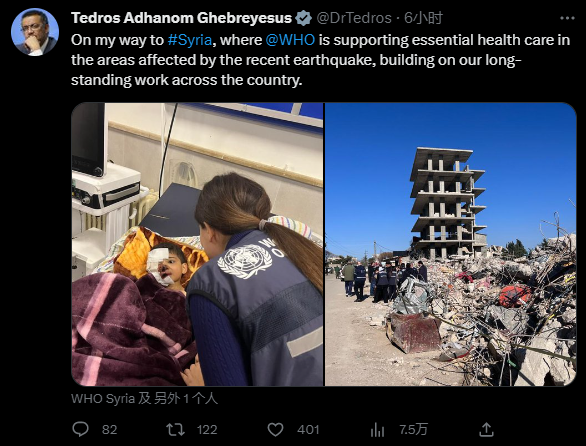This screenshot has height=446, width=586.
Task: View the hospital photo with WHO worker
Action: [x=197, y=244]
